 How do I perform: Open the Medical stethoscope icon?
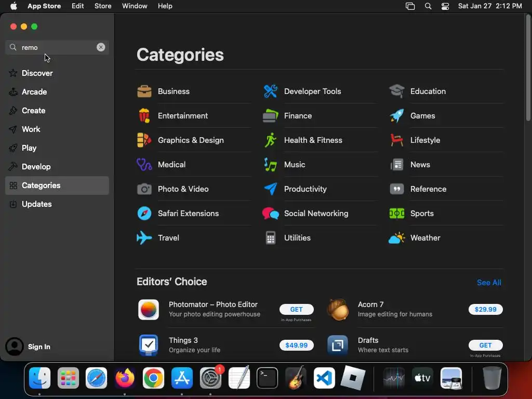144,165
